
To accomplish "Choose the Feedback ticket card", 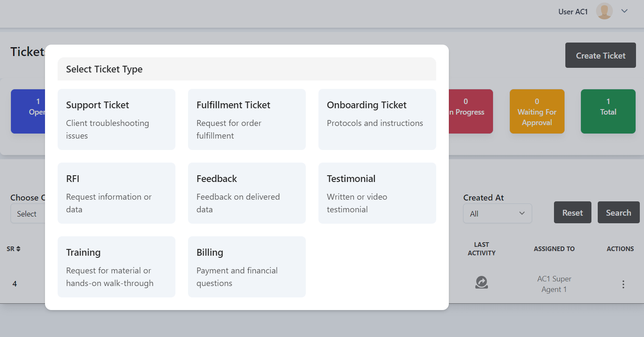I will 247,193.
